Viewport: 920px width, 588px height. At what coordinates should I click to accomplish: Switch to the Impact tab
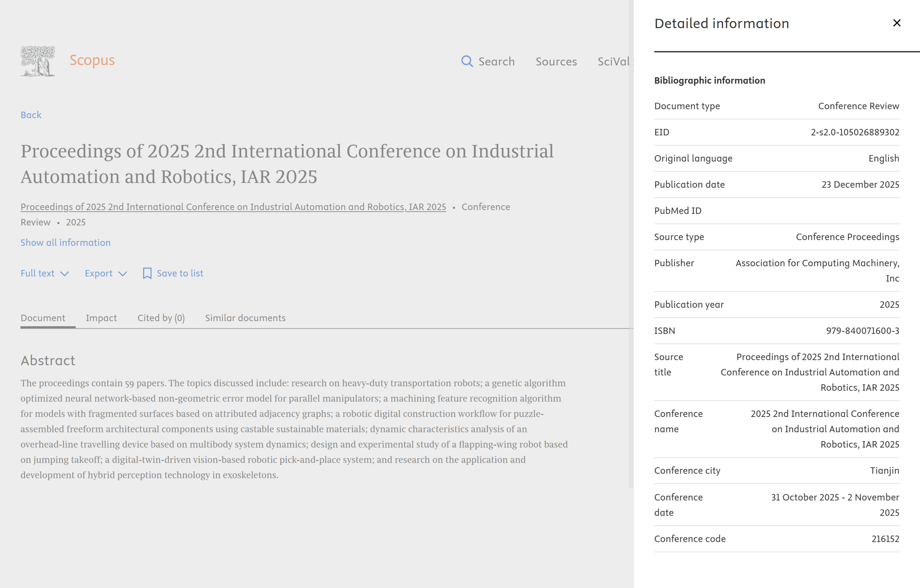tap(101, 318)
